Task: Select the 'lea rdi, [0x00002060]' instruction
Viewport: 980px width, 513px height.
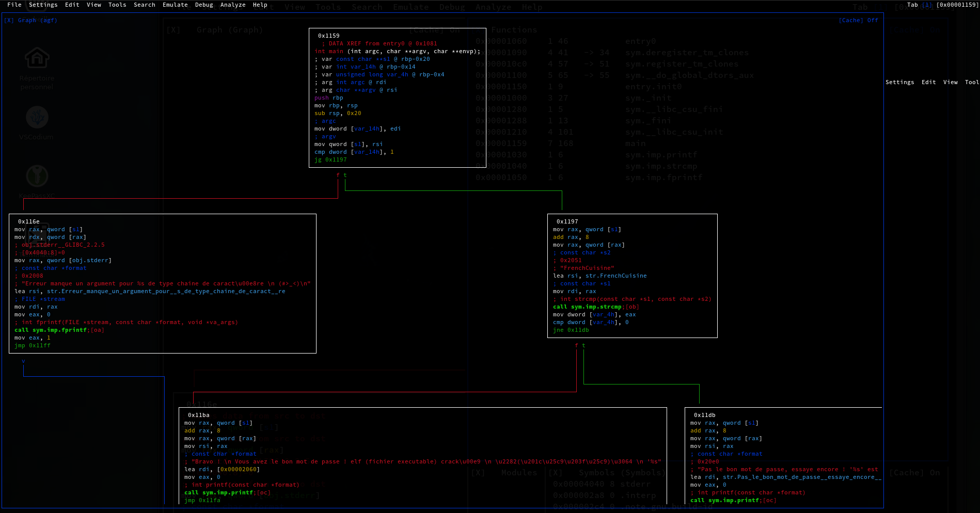Action: [222, 469]
